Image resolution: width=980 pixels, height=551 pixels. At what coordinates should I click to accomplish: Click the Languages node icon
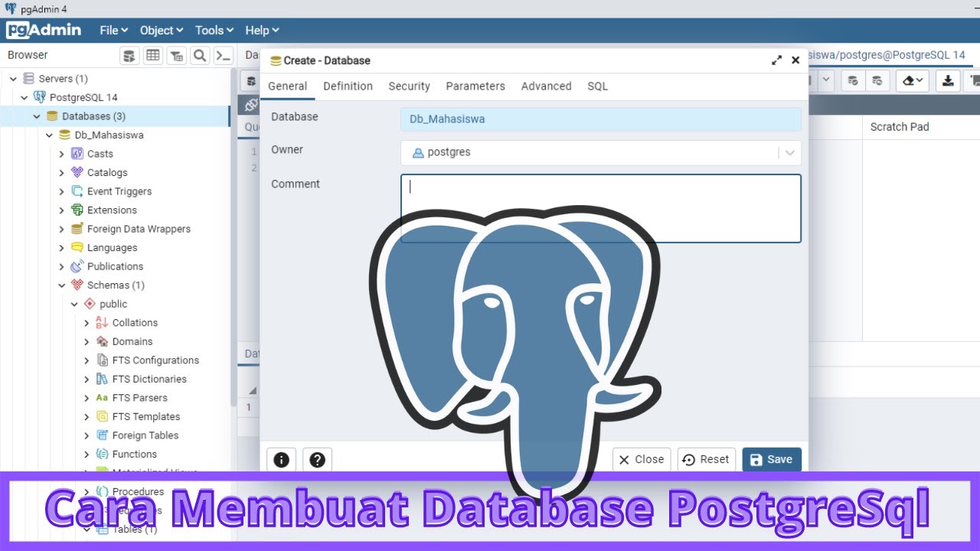[77, 247]
